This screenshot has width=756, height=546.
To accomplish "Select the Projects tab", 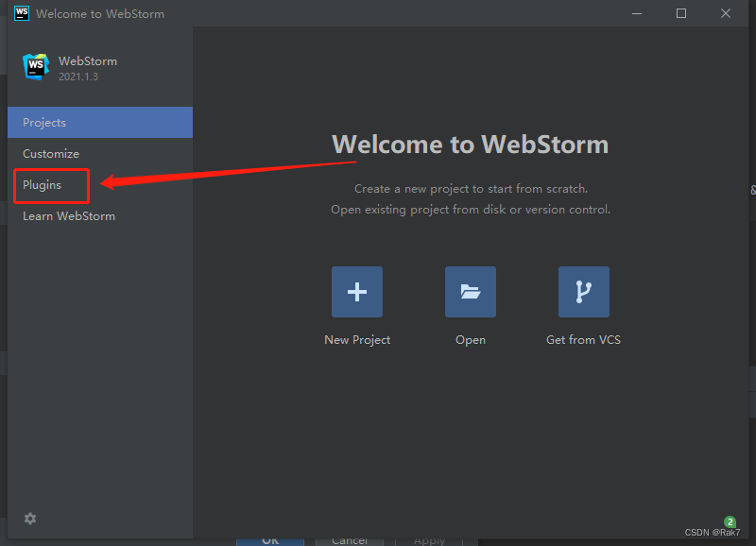I will point(100,123).
